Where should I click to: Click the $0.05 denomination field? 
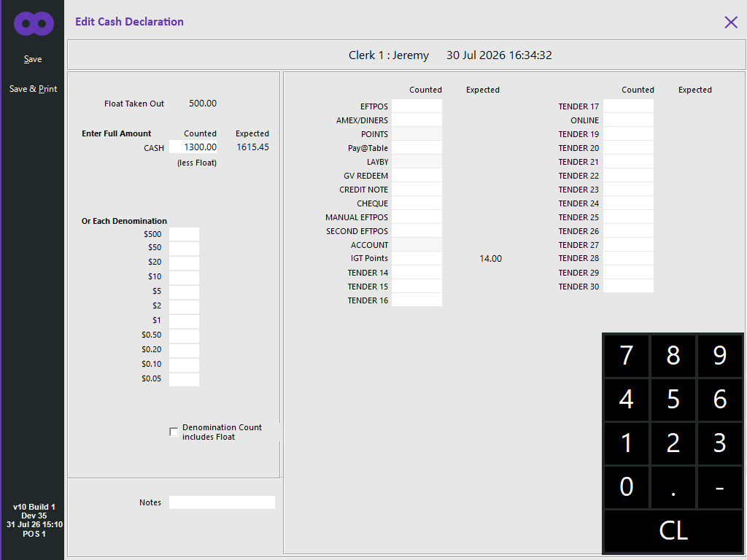pos(184,379)
